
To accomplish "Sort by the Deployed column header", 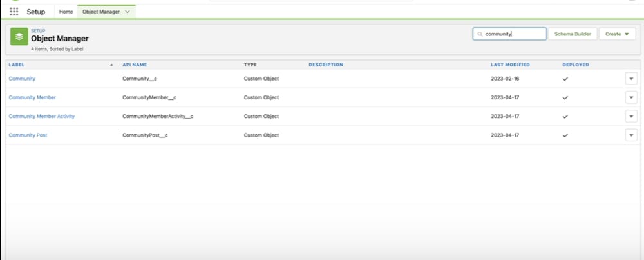I will click(x=575, y=65).
